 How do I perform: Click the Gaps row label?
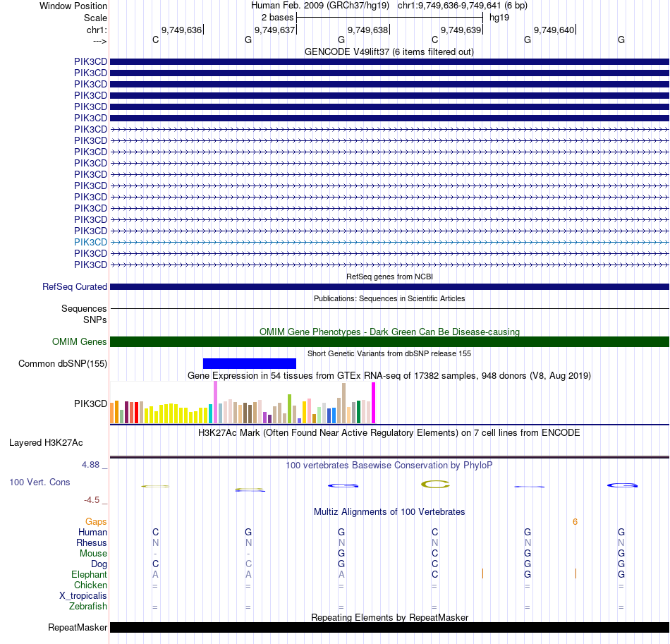click(x=96, y=522)
